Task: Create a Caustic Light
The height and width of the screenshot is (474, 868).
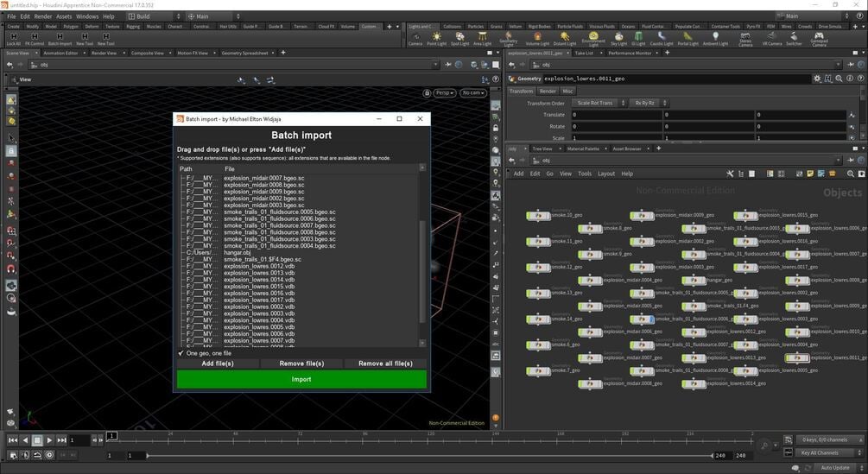Action: point(662,39)
